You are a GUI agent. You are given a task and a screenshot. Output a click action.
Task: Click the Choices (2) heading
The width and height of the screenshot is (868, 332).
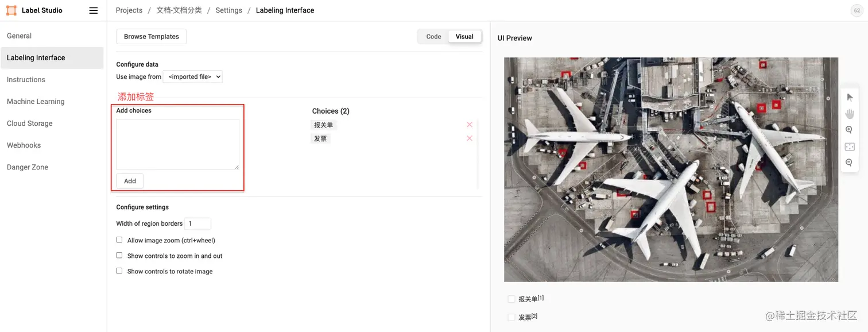(331, 111)
